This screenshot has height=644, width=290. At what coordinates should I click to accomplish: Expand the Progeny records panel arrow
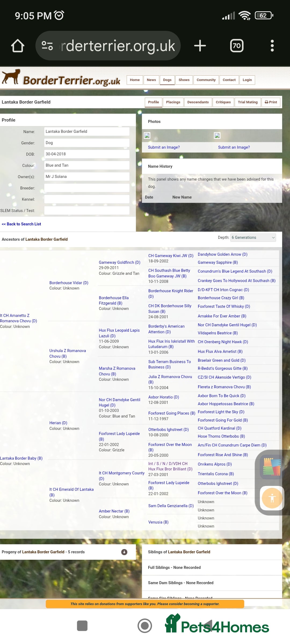click(124, 552)
